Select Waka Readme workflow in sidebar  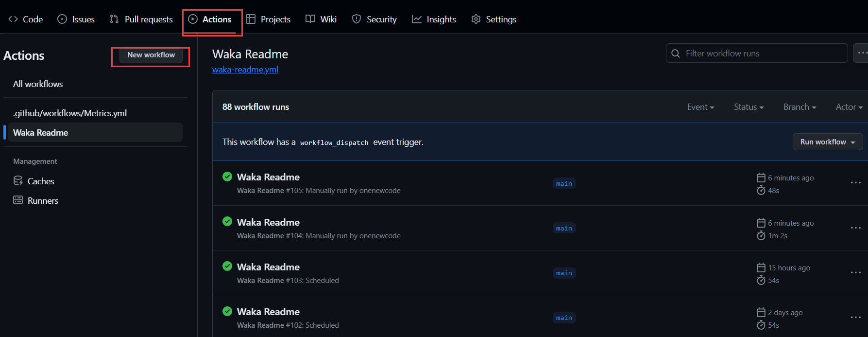(x=95, y=132)
